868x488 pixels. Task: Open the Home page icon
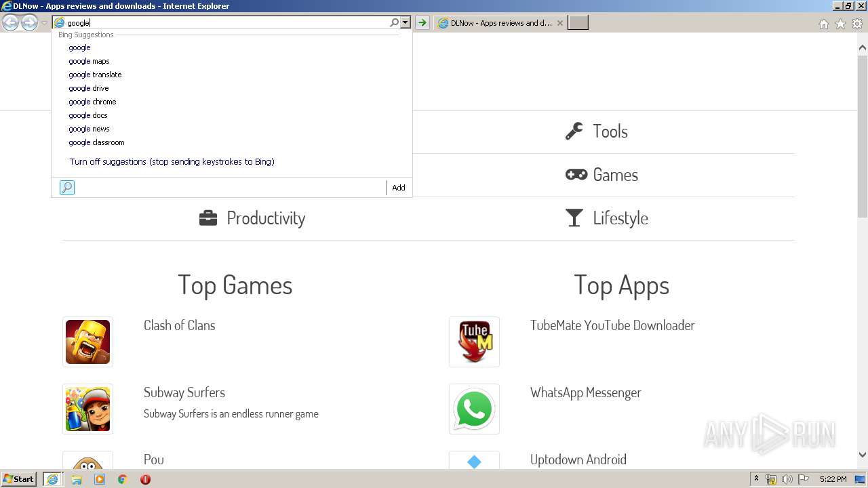point(823,24)
